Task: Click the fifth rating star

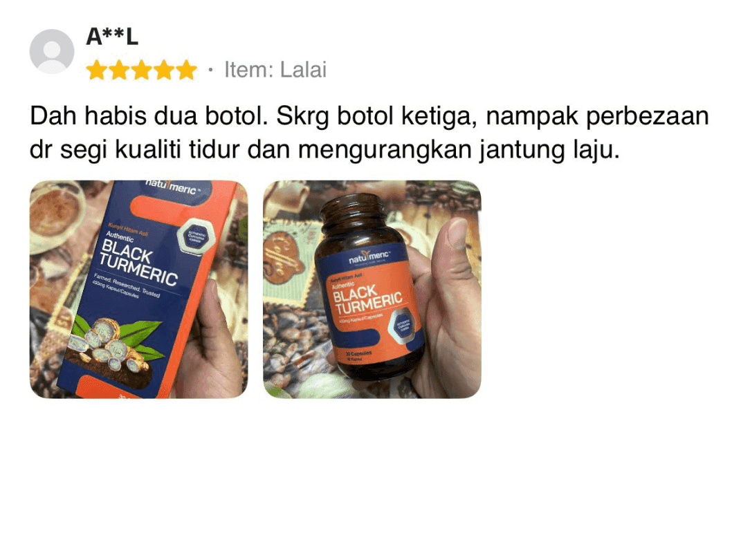Action: pos(187,71)
